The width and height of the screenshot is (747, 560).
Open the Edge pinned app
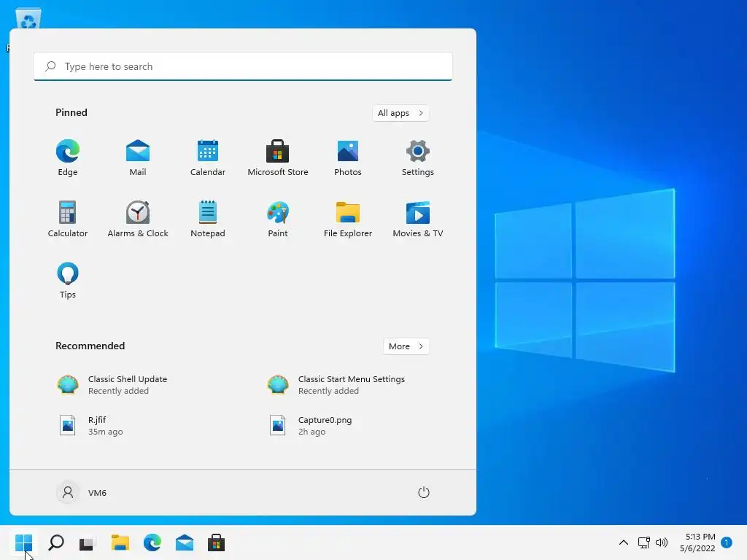tap(68, 158)
